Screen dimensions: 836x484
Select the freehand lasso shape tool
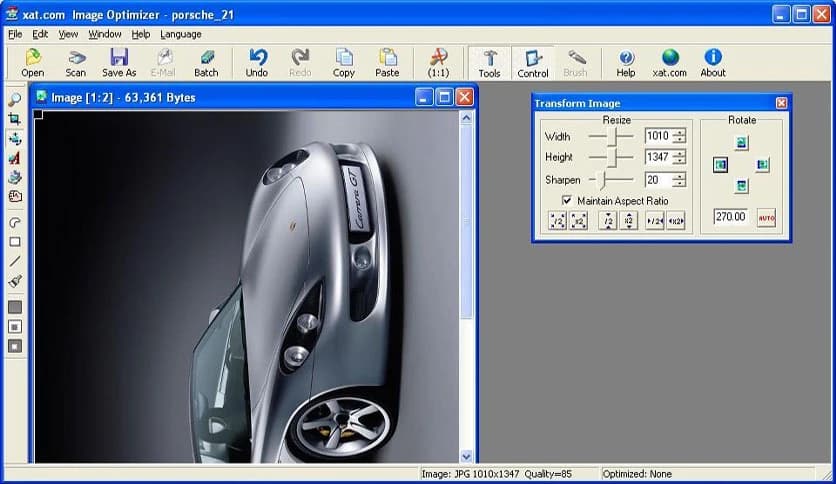tap(15, 222)
